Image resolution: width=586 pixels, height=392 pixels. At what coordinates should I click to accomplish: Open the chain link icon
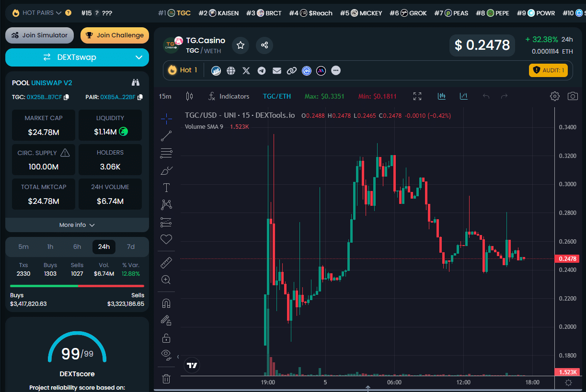[x=292, y=70]
